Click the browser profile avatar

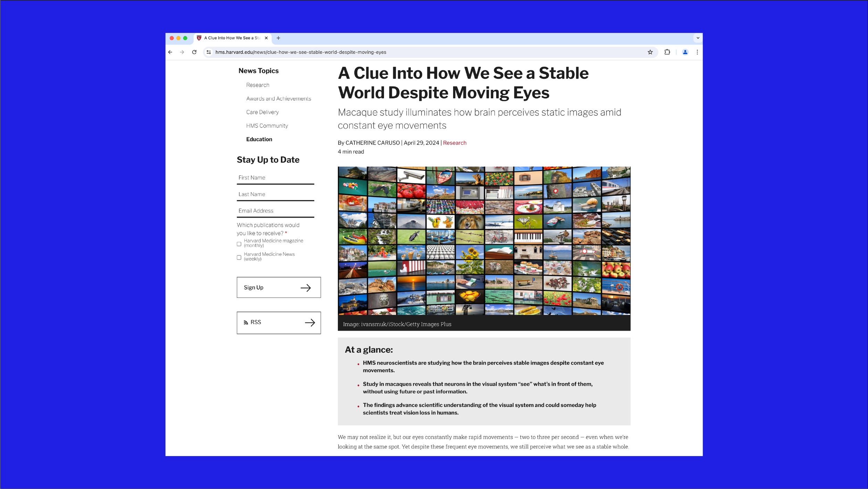tap(685, 52)
